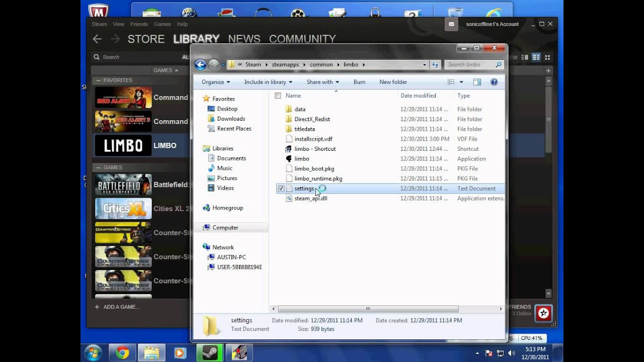This screenshot has width=644, height=362.
Task: Open the Help menu in Steam
Action: coord(182,24)
